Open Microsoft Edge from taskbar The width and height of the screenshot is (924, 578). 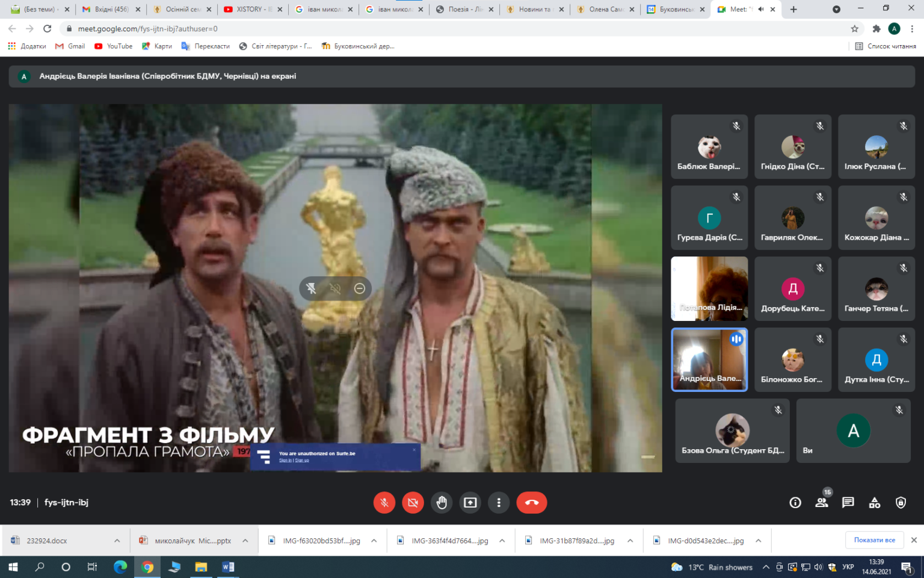(120, 567)
